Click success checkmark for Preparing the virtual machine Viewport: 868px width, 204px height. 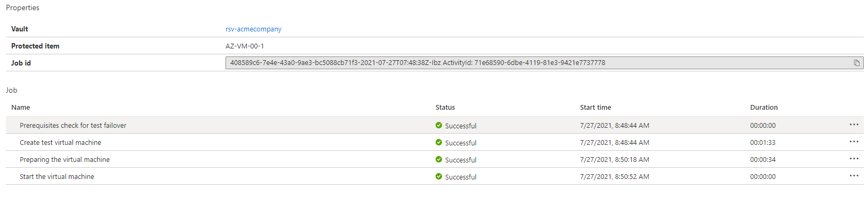pyautogui.click(x=439, y=159)
